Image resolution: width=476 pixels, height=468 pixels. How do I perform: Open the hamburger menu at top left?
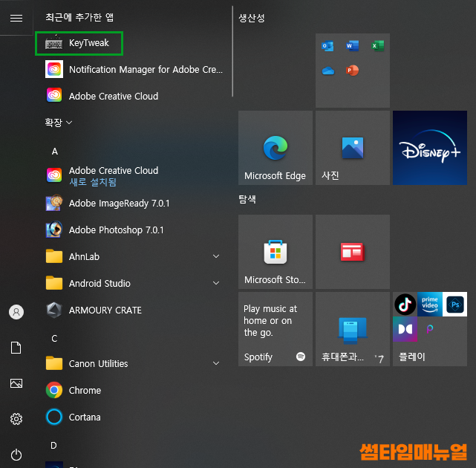click(16, 18)
